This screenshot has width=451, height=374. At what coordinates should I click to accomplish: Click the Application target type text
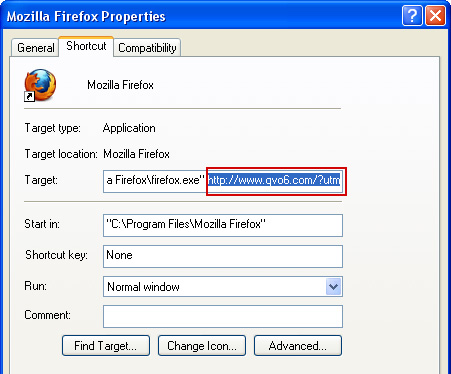tap(129, 128)
